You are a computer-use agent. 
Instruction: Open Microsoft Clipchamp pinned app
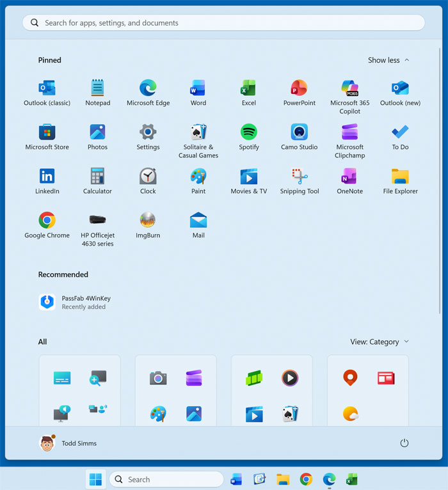349,141
